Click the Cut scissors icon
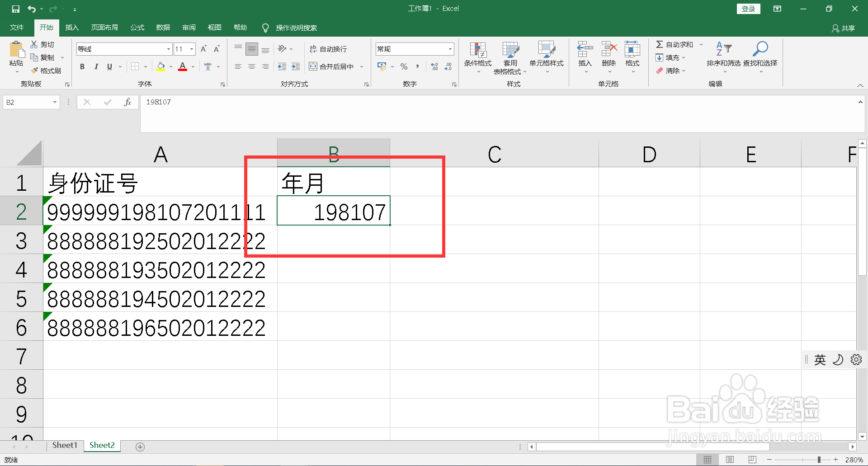The height and width of the screenshot is (466, 868). pos(34,44)
